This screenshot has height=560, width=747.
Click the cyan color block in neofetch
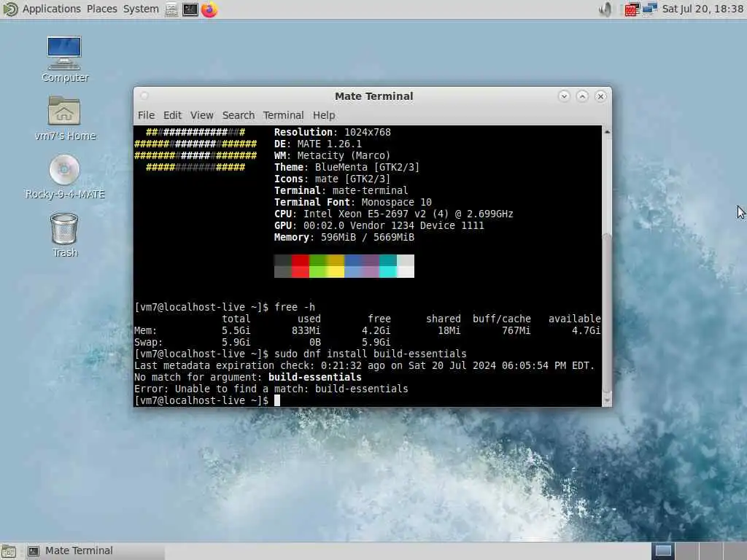pos(388,265)
